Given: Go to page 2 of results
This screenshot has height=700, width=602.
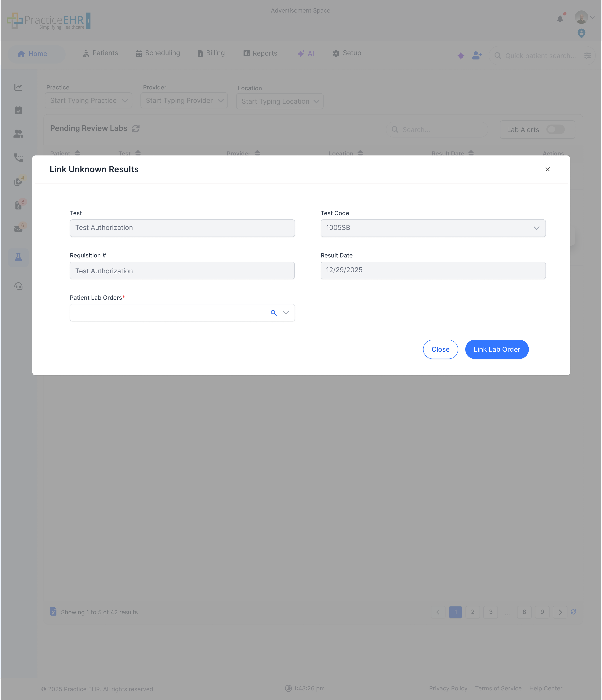Looking at the screenshot, I should pos(473,612).
